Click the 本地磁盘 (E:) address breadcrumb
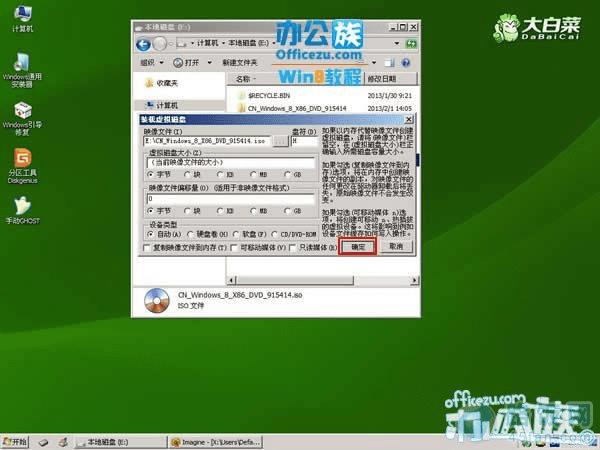The image size is (600, 450). point(248,43)
